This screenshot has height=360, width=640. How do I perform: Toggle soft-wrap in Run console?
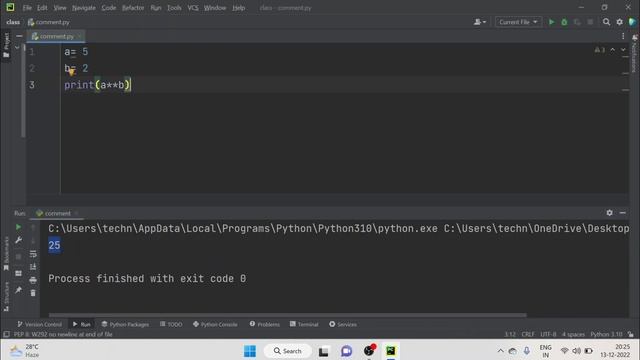33,254
